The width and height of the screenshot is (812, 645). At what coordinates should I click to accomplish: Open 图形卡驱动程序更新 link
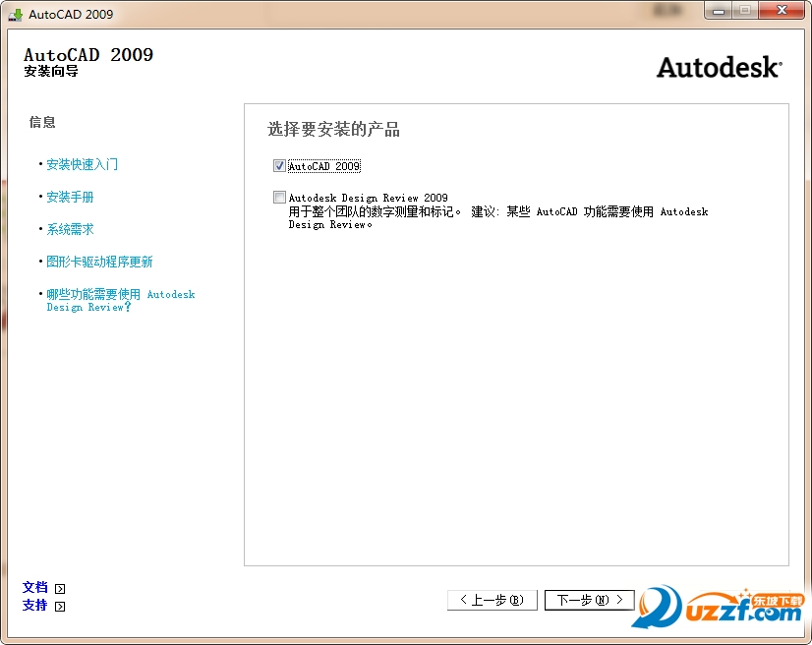99,262
